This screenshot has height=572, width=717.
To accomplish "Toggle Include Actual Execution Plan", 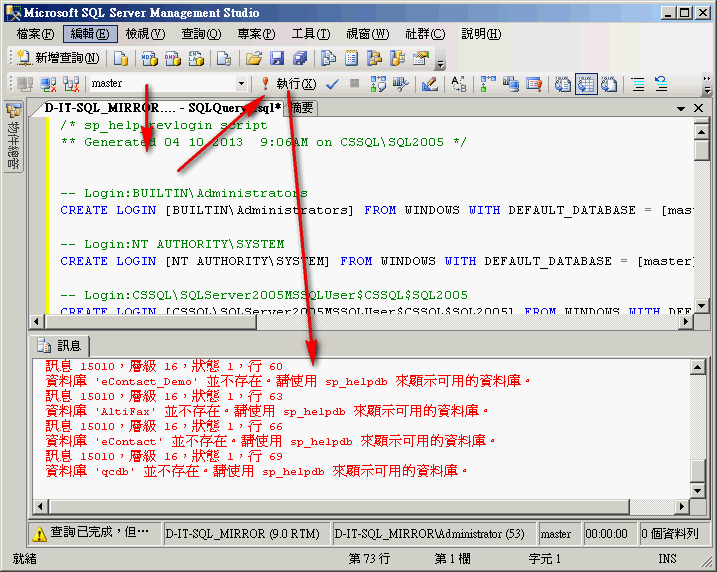I will coord(488,84).
